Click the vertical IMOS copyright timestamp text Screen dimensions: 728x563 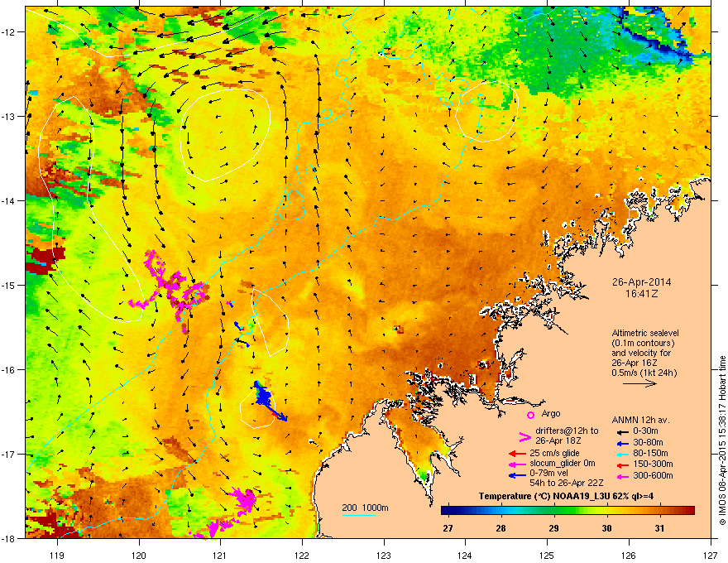(722, 440)
